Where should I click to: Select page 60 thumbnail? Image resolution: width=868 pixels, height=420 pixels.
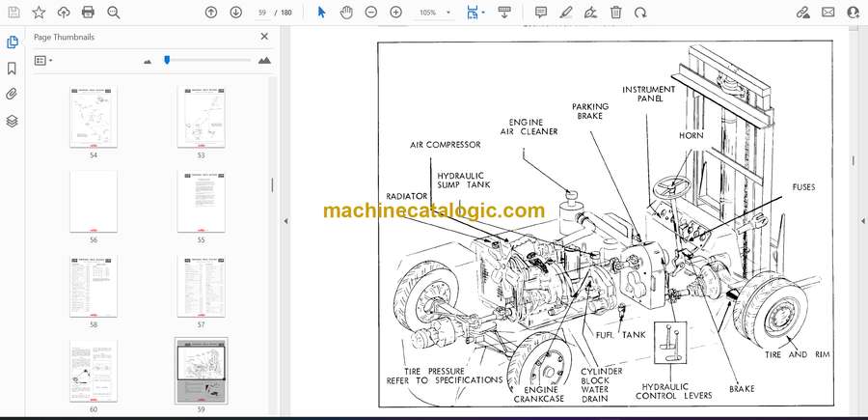pyautogui.click(x=94, y=370)
